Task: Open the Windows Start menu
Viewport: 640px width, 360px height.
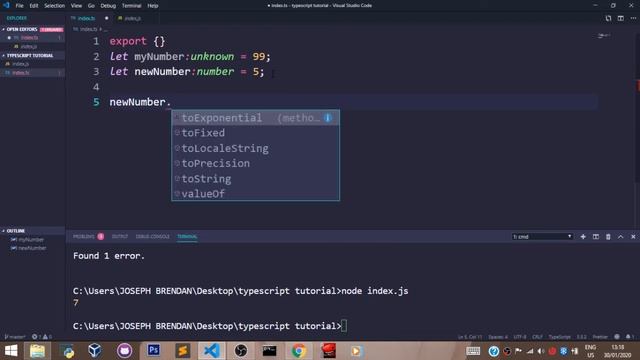Action: point(11,351)
